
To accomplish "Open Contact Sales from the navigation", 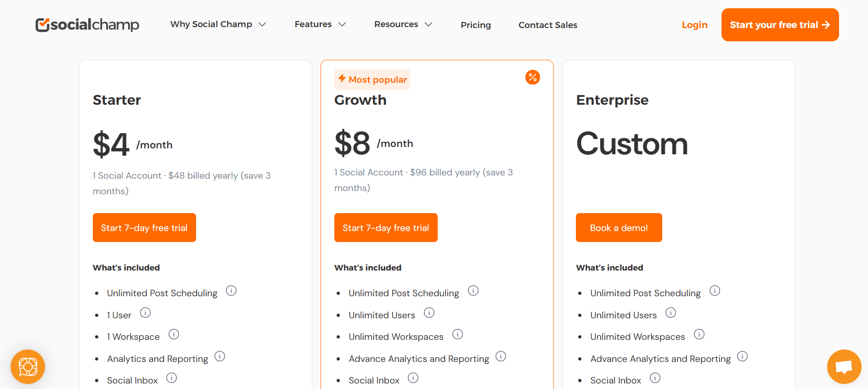I will pos(547,25).
